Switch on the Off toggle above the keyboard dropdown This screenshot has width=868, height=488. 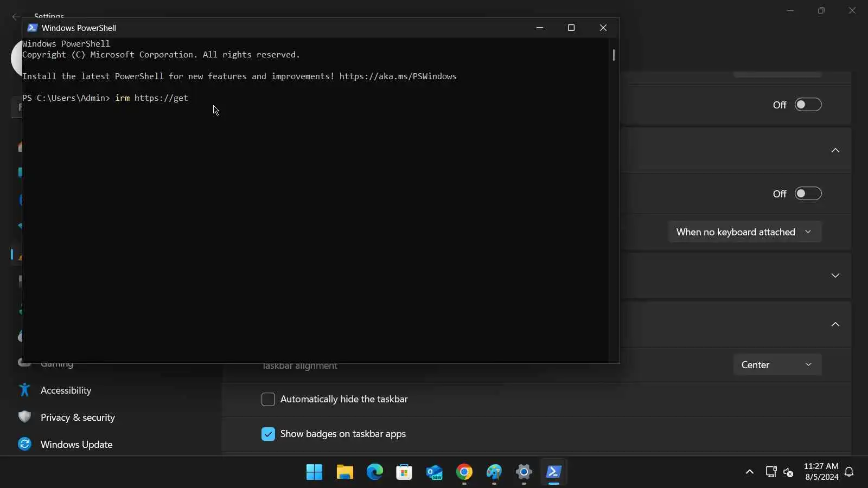(808, 194)
